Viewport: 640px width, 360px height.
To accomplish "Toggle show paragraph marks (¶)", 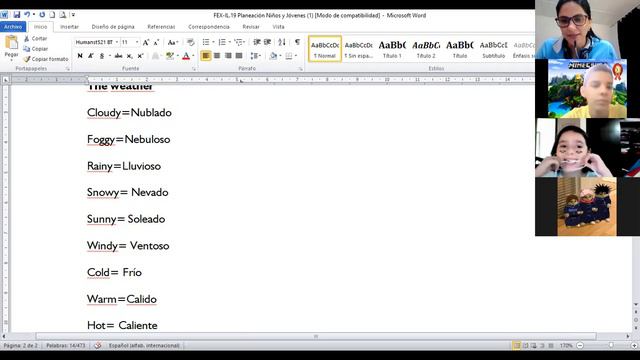I will (x=297, y=42).
